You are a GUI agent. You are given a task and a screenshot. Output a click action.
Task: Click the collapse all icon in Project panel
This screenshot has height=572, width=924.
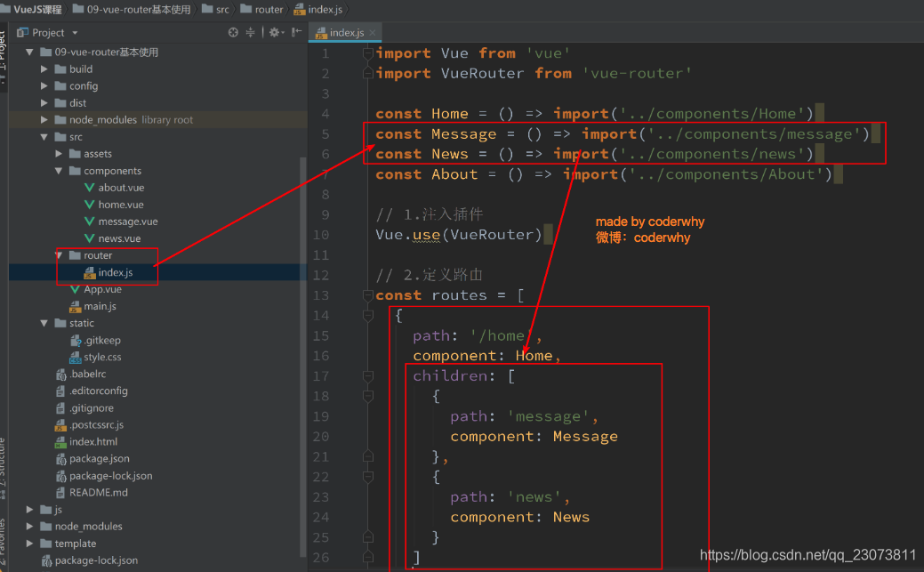pos(251,32)
